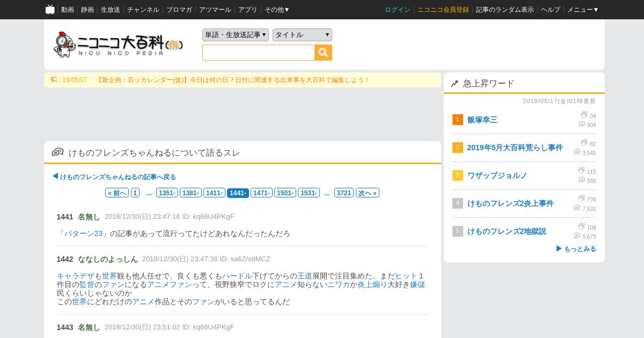Open the 飯塚幸三 trending article
Screen dimensions: 644x338
482,120
